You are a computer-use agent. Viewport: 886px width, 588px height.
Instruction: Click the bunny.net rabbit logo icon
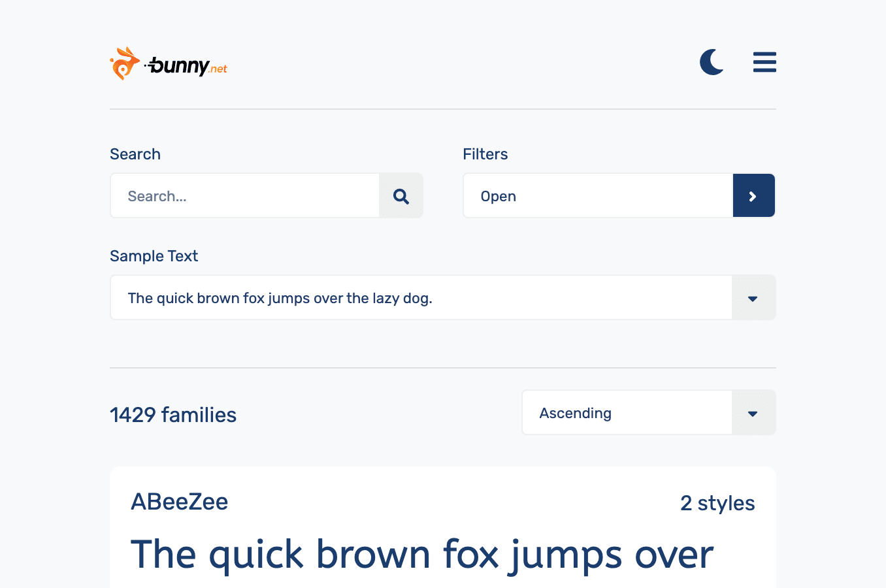point(125,62)
